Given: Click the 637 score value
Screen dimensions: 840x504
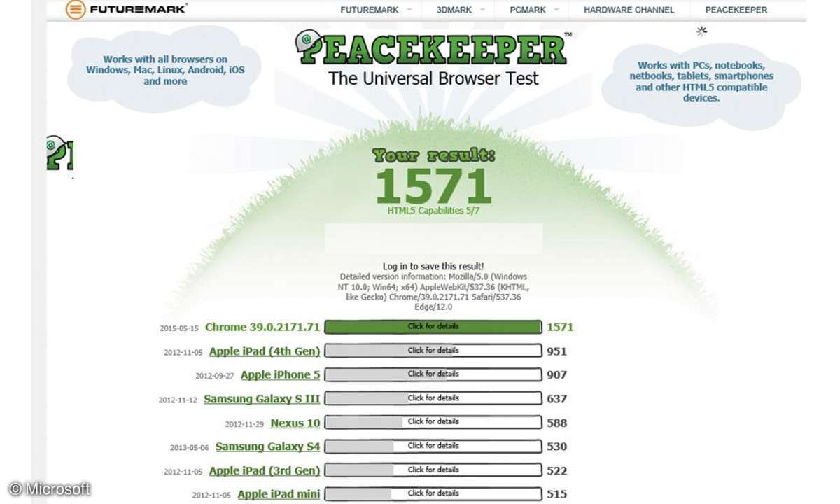Looking at the screenshot, I should coord(557,399).
